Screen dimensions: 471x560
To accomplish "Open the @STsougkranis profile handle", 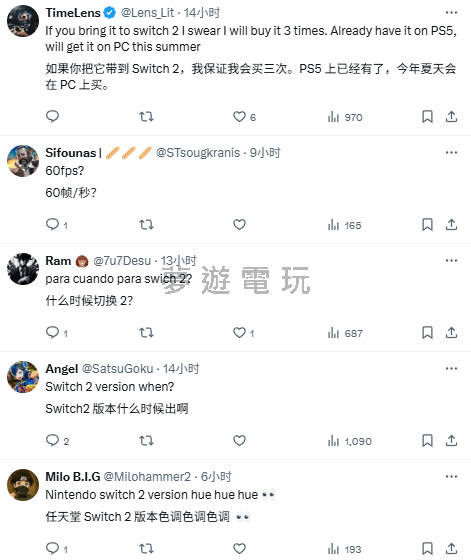I will (198, 153).
